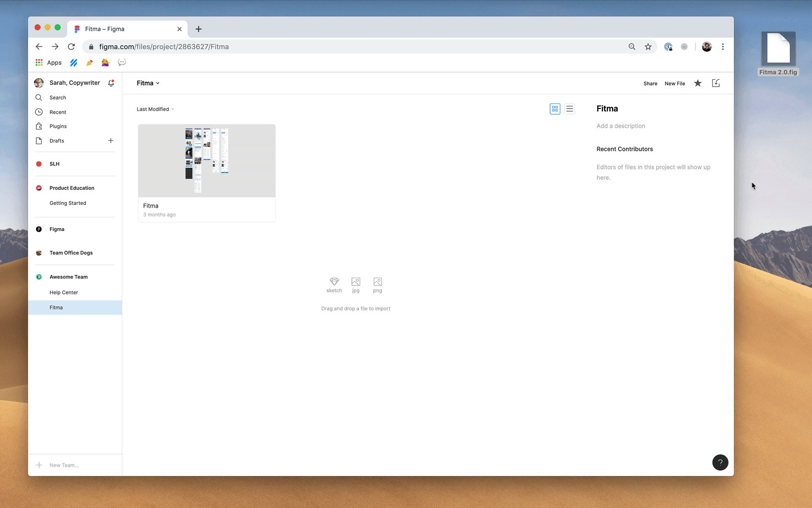
Task: Favorite the project with star icon
Action: point(698,83)
